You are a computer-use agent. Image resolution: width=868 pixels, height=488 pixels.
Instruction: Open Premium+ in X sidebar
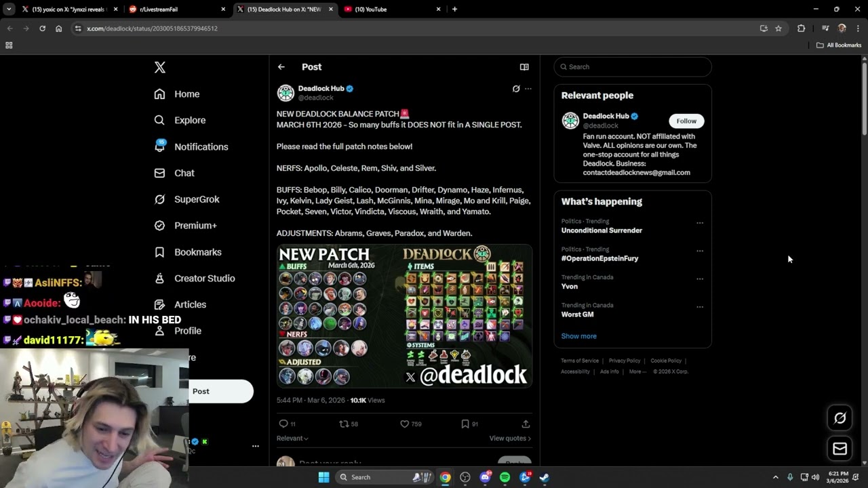(x=185, y=226)
